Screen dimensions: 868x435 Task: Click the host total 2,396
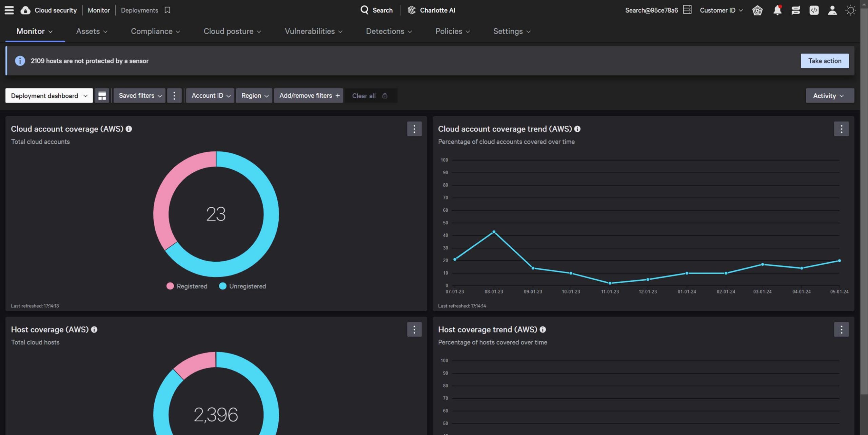pyautogui.click(x=216, y=415)
